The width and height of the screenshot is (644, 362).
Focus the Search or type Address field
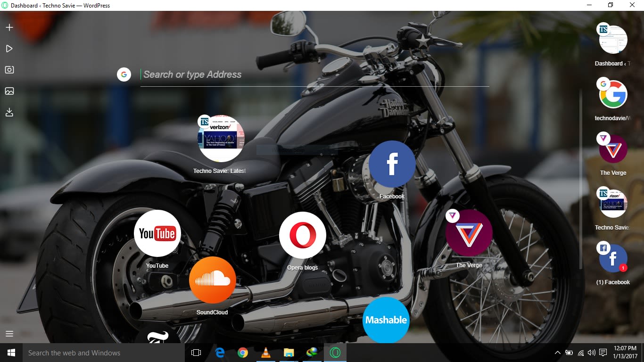coord(314,74)
